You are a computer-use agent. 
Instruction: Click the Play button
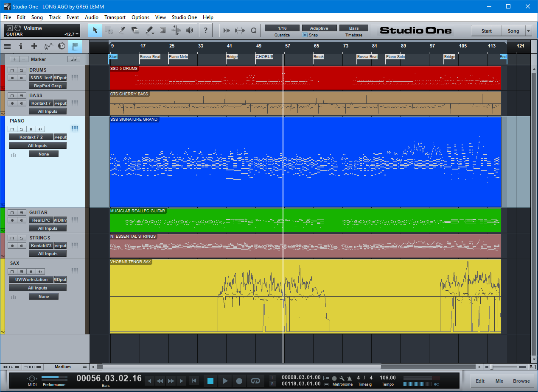(x=225, y=381)
